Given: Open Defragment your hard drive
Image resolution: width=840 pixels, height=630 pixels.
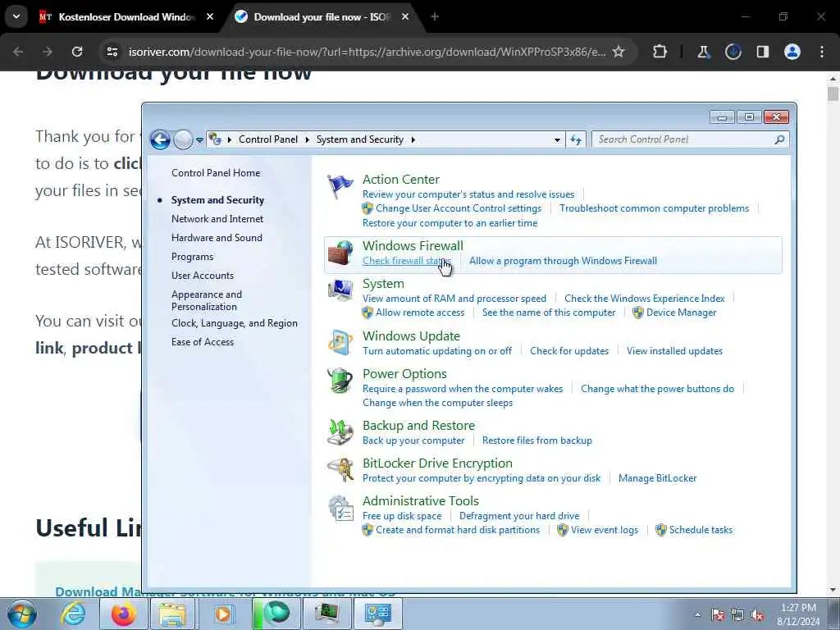Looking at the screenshot, I should [x=519, y=516].
